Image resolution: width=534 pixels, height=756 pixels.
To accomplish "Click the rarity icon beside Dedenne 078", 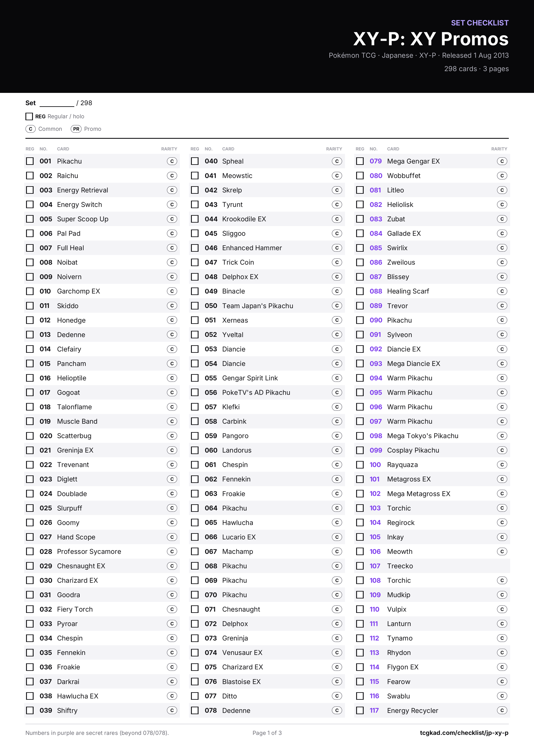I will 337,710.
